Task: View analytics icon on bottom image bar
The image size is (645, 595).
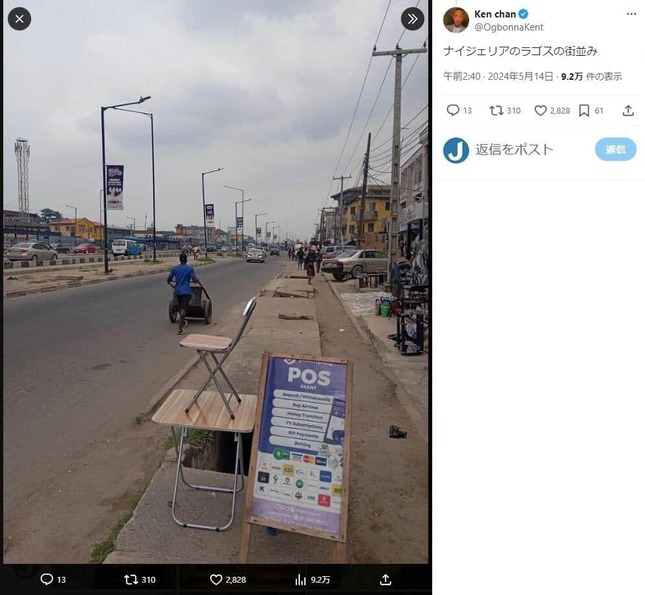Action: pyautogui.click(x=301, y=579)
